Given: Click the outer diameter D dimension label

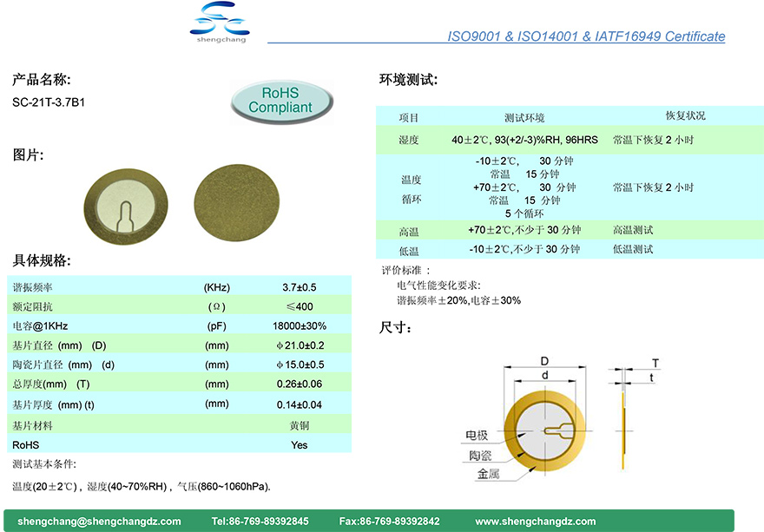Looking at the screenshot, I should point(544,361).
